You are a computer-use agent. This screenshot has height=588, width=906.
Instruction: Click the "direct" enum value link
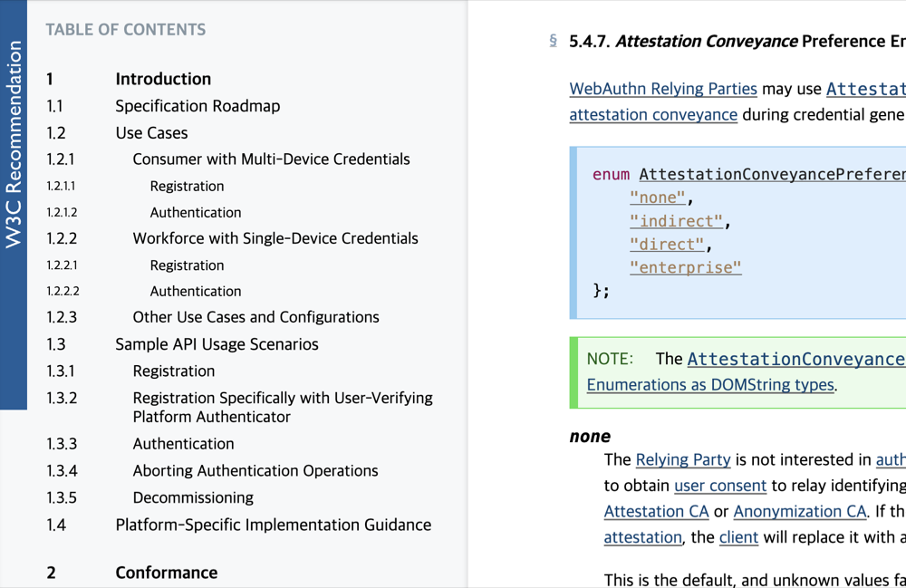(x=667, y=245)
